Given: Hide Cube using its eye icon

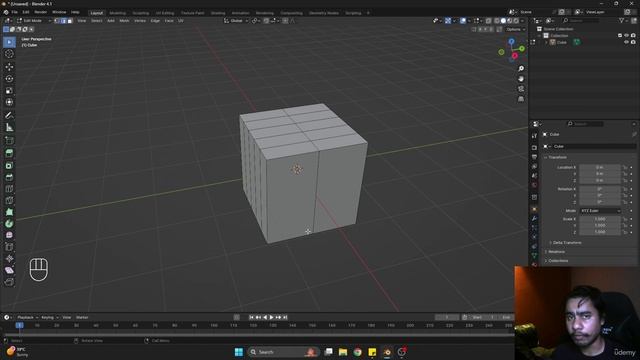Looking at the screenshot, I should tap(626, 42).
